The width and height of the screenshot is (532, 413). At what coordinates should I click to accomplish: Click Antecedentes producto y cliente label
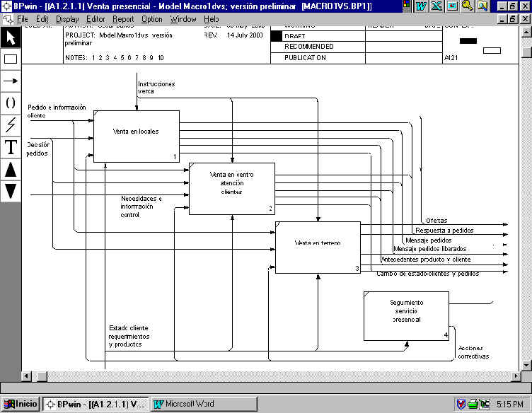pyautogui.click(x=426, y=260)
